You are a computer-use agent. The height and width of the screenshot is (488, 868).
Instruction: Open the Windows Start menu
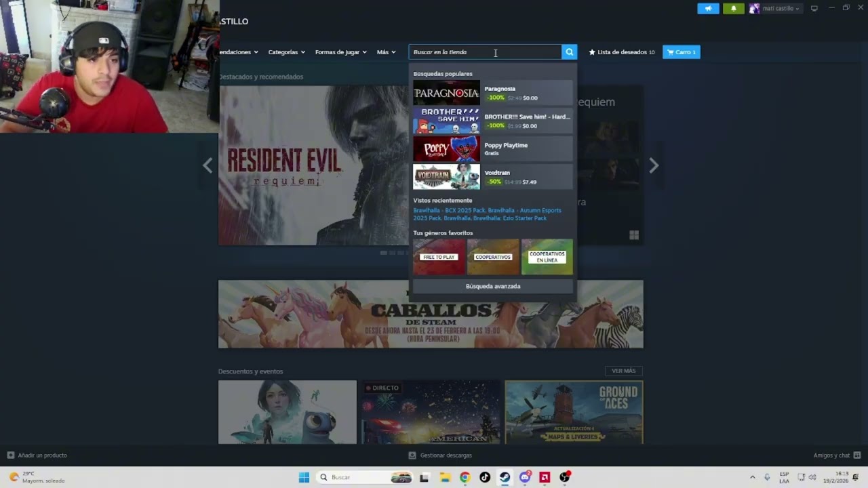(304, 477)
